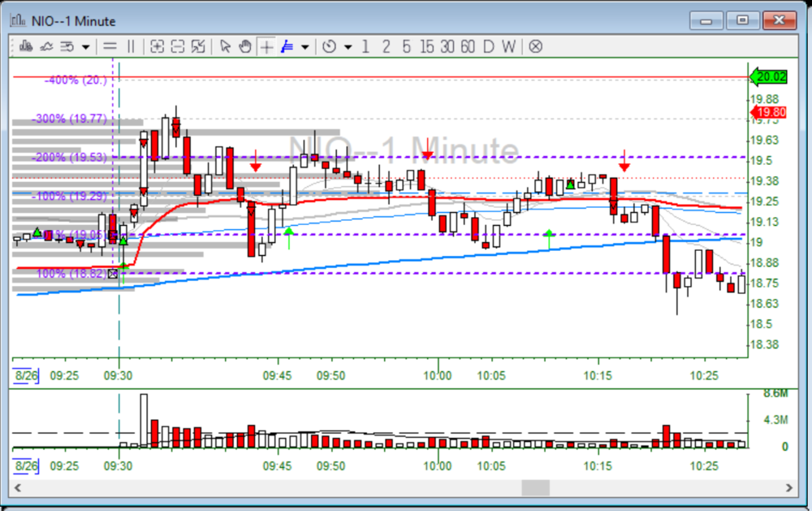This screenshot has width=812, height=511.
Task: Click the right scroll arrow at bottom
Action: click(788, 487)
